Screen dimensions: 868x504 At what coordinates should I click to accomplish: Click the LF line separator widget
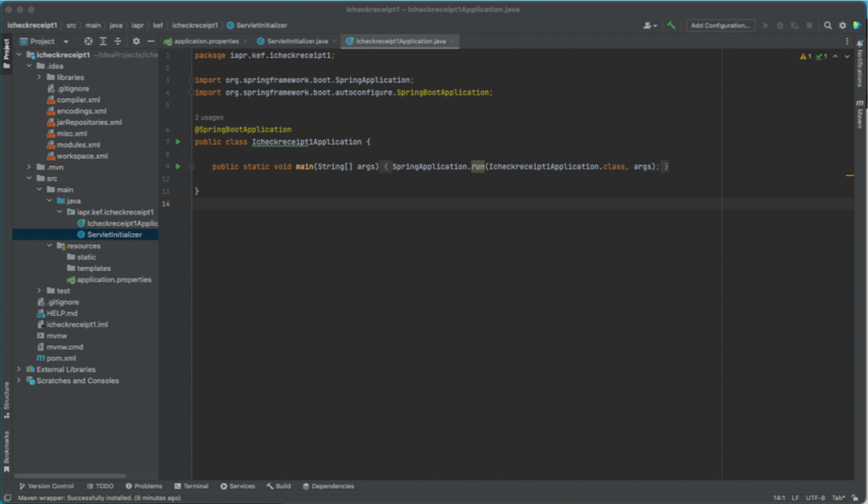point(795,498)
